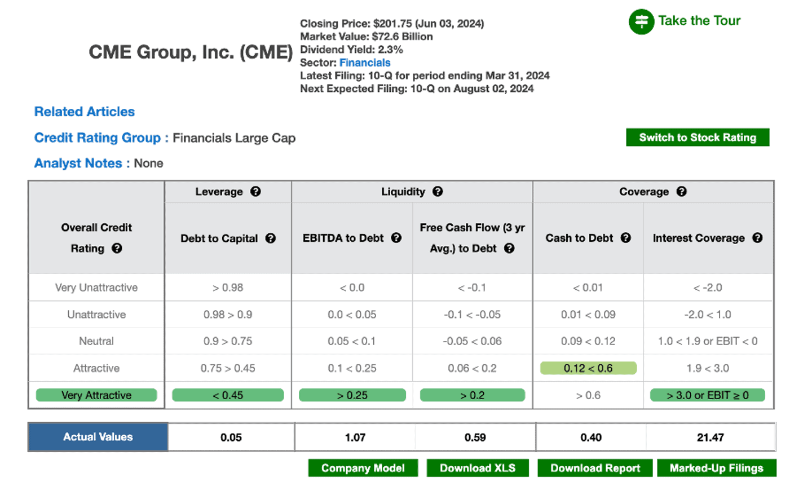The width and height of the screenshot is (812, 504).
Task: Click the actual value 0.59
Action: tap(475, 437)
